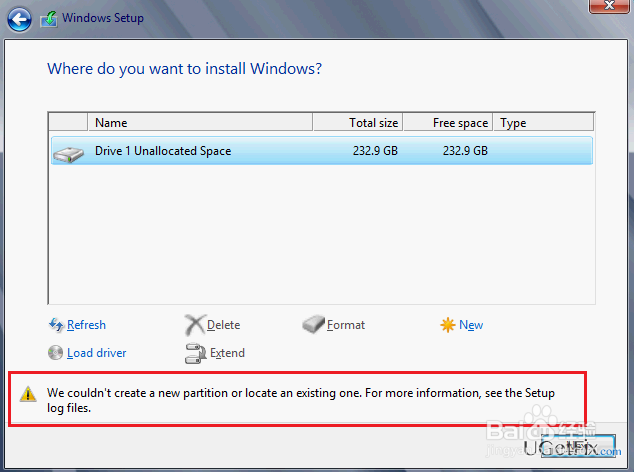Viewport: 634px width, 472px height.
Task: Click the Windows Setup title icon
Action: (x=49, y=19)
